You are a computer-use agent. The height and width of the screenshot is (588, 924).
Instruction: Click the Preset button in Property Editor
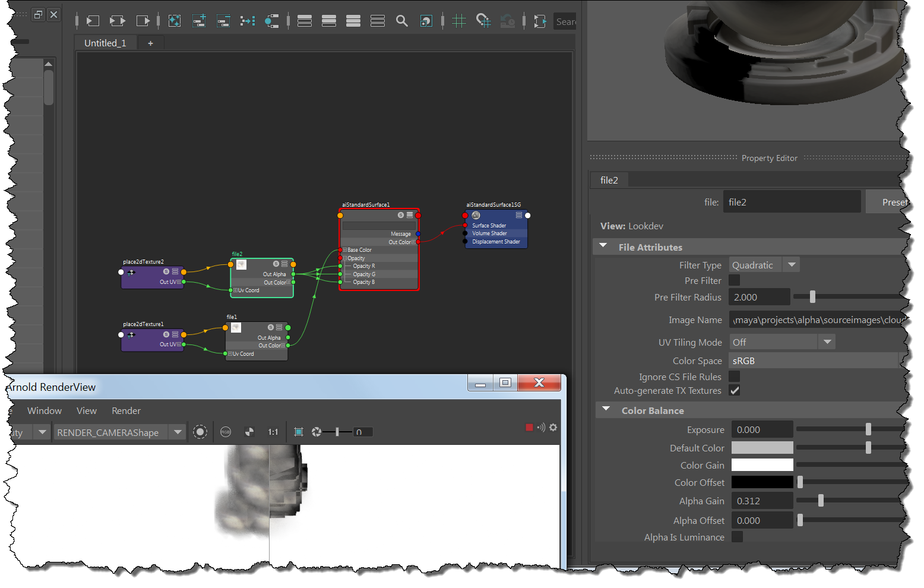895,201
